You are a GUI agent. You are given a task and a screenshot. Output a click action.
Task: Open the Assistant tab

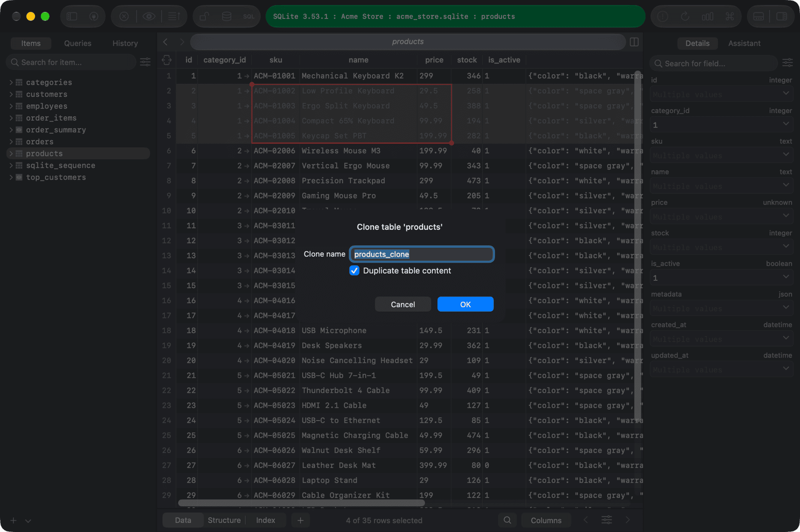tap(744, 43)
